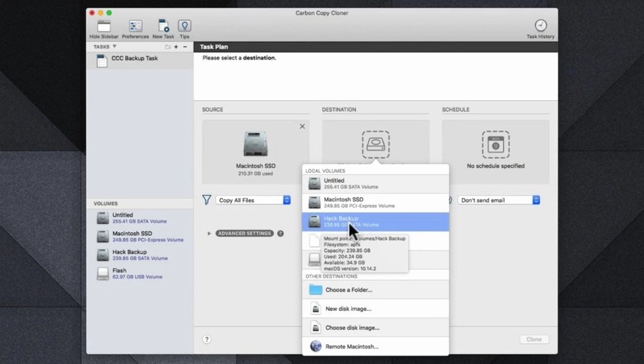Screen dimensions: 644x364
Task: Click Macintosh SSD drive icon in popup
Action: [314, 202]
